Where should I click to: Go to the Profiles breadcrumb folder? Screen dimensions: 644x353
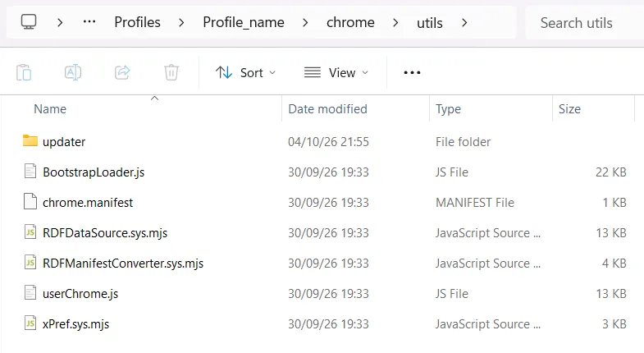137,22
